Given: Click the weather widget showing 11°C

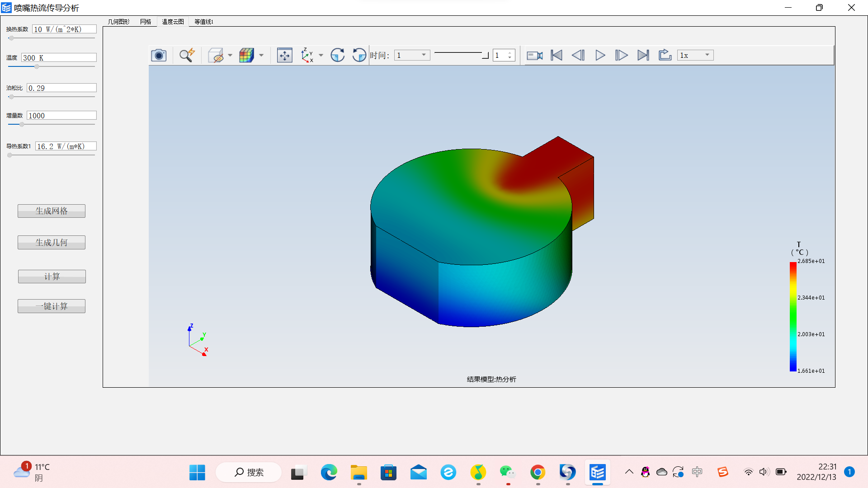Looking at the screenshot, I should pyautogui.click(x=32, y=472).
